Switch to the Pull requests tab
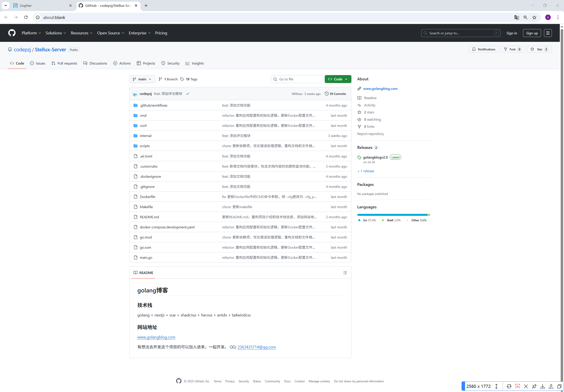Image resolution: width=564 pixels, height=392 pixels. click(x=64, y=63)
